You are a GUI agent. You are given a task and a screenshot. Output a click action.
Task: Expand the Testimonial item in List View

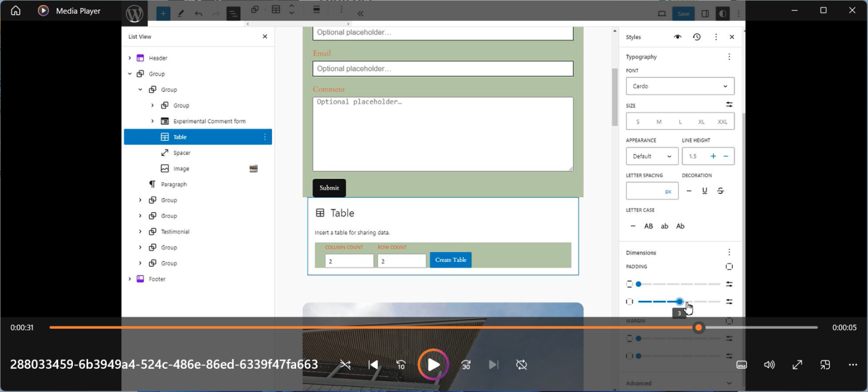click(x=140, y=232)
